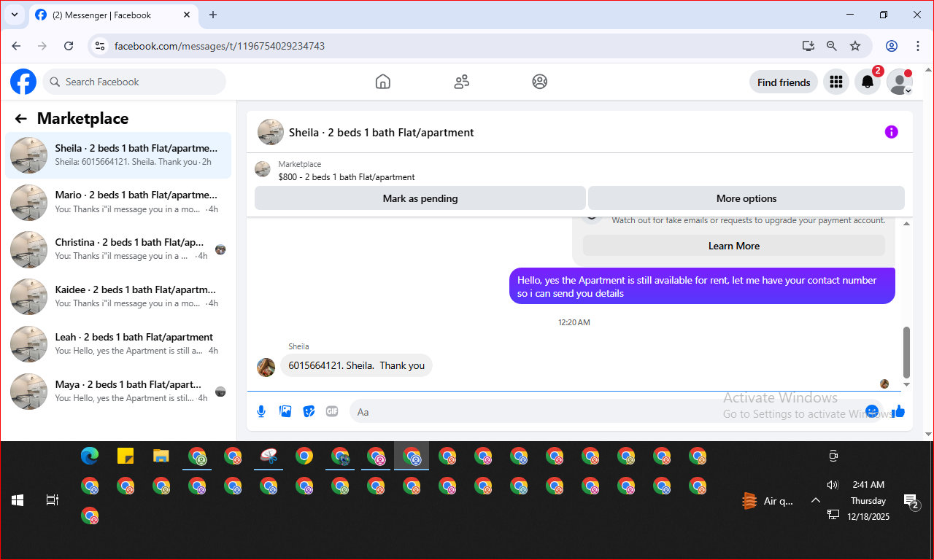This screenshot has width=934, height=560.
Task: Open the zoom magnifier icon in address bar
Action: coord(832,46)
